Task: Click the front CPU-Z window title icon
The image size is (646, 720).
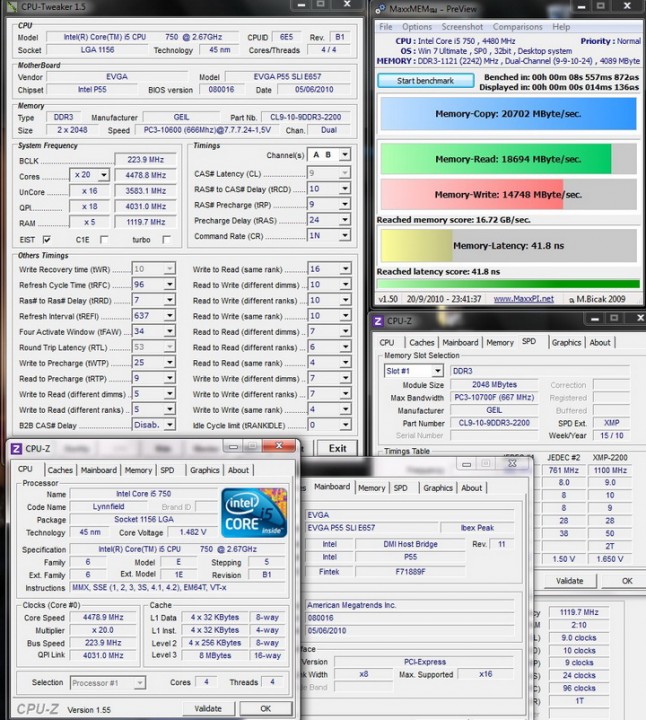Action: [16, 449]
